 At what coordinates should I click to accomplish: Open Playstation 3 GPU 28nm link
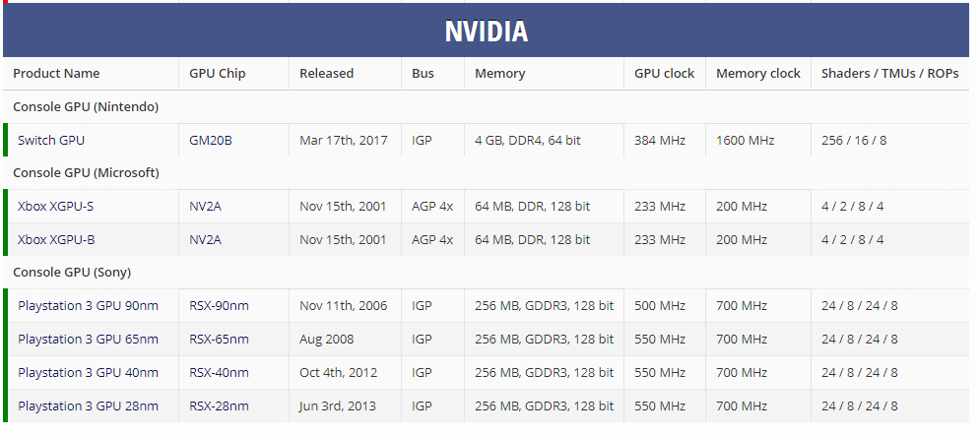click(x=88, y=406)
